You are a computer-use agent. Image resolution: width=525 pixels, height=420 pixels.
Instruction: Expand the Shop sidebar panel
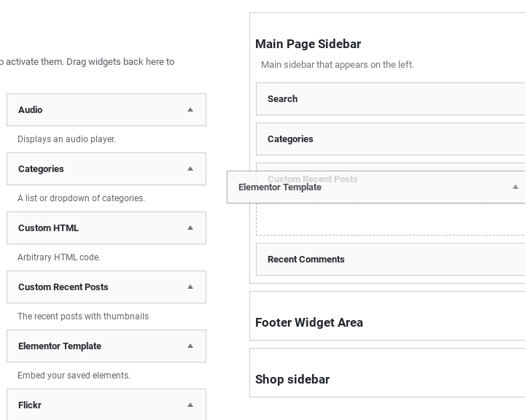coord(292,379)
